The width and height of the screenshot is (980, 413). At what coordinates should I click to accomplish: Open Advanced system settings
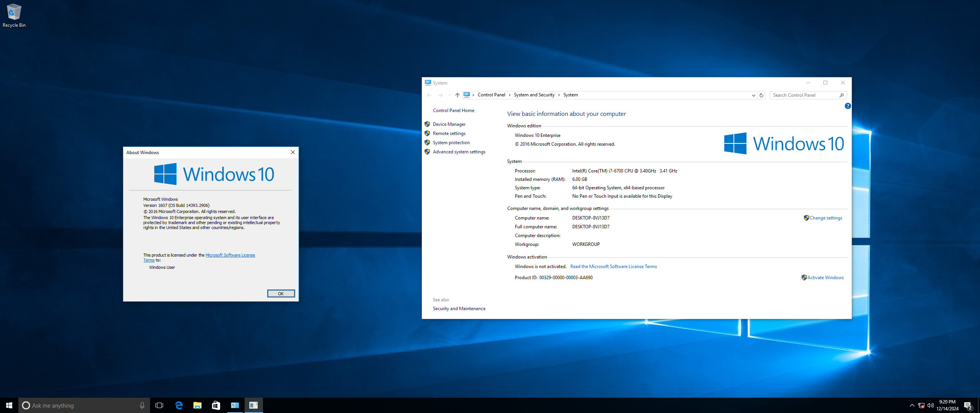pos(459,152)
